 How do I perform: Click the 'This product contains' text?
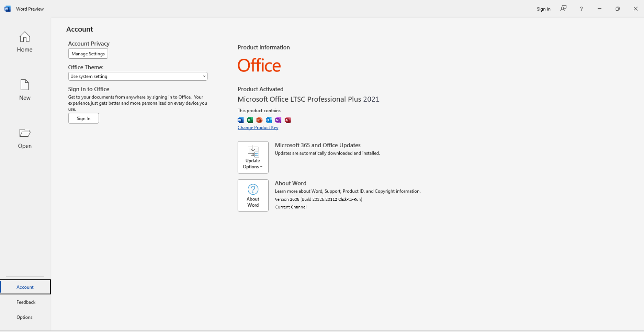[x=259, y=110]
